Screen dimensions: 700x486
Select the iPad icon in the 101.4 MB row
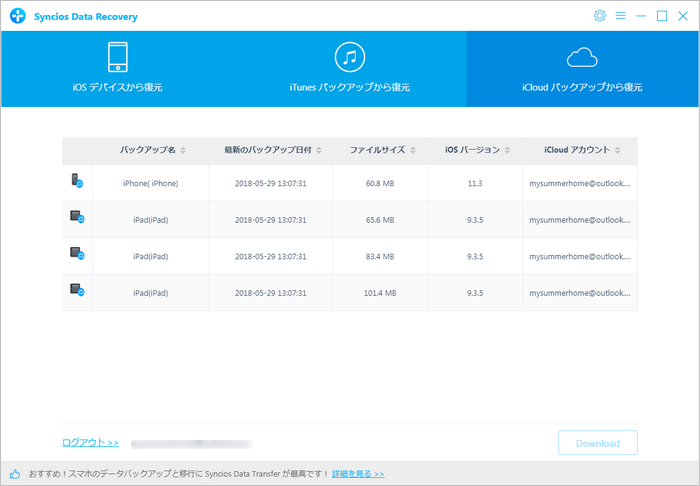coord(77,290)
